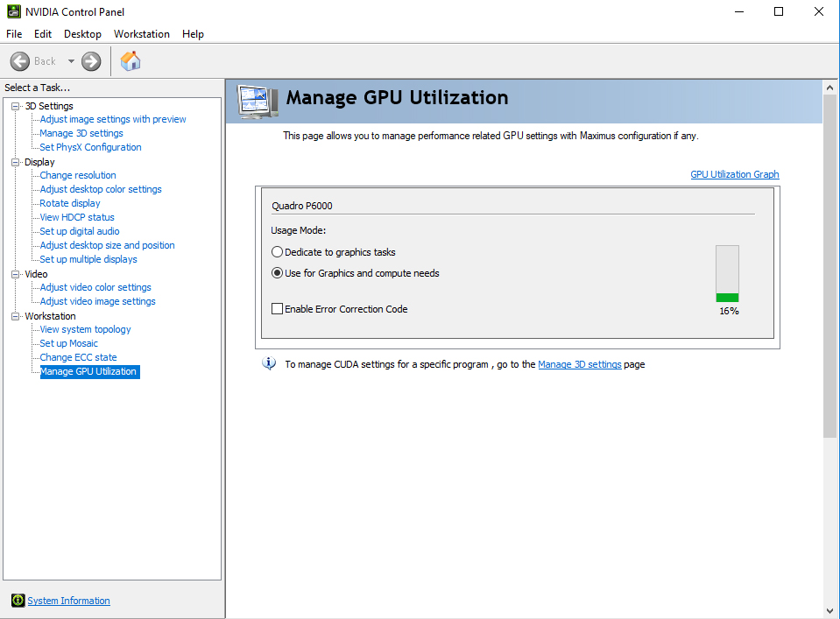Open the Desktop menu
The width and height of the screenshot is (840, 619).
[x=82, y=34]
